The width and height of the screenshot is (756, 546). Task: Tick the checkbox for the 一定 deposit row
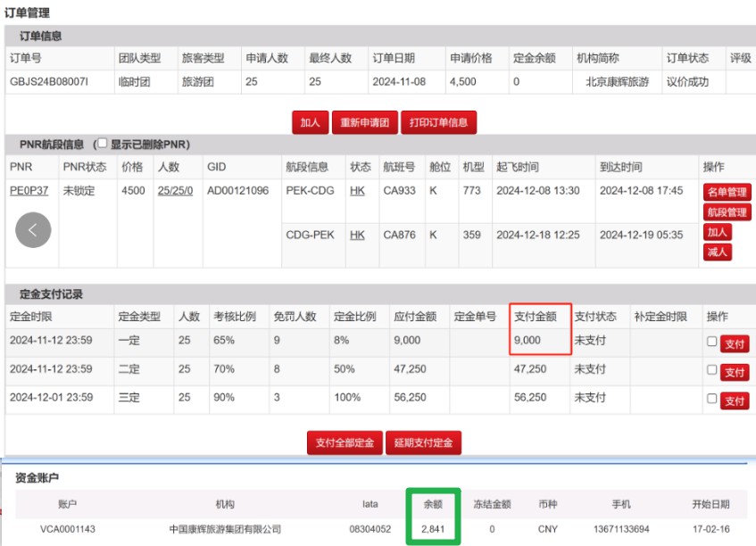711,342
